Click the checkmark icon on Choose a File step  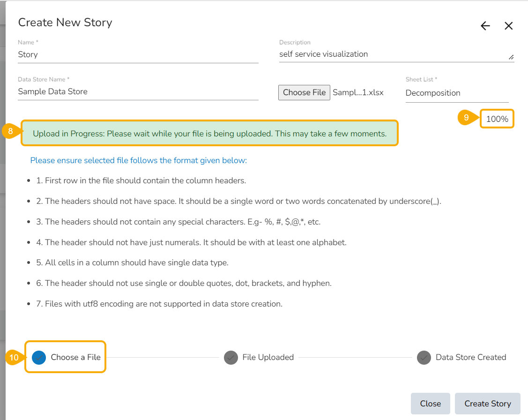tap(38, 357)
